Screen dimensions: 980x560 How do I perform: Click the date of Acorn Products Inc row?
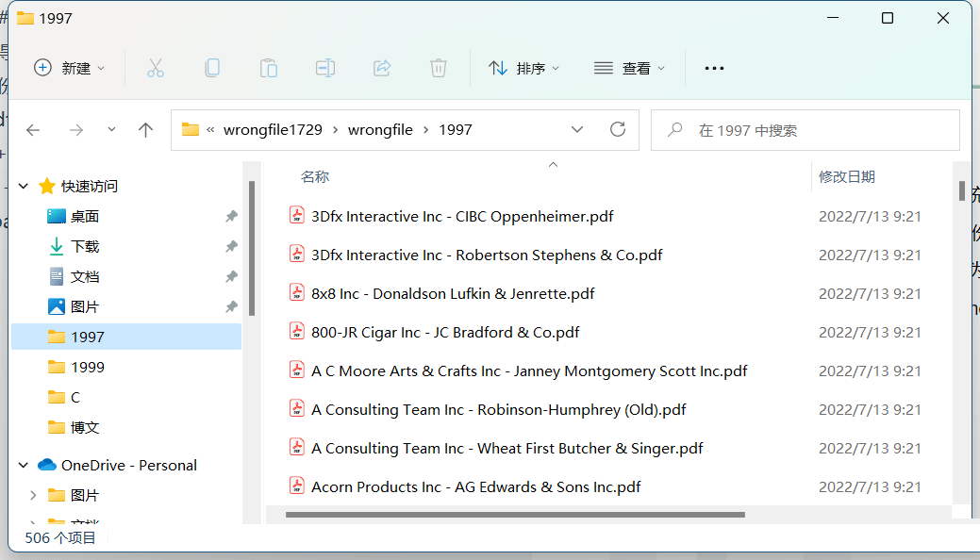[x=870, y=486]
